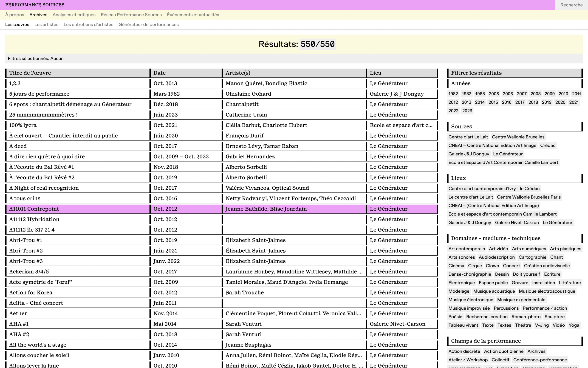Click the Recherche search field

point(571,5)
